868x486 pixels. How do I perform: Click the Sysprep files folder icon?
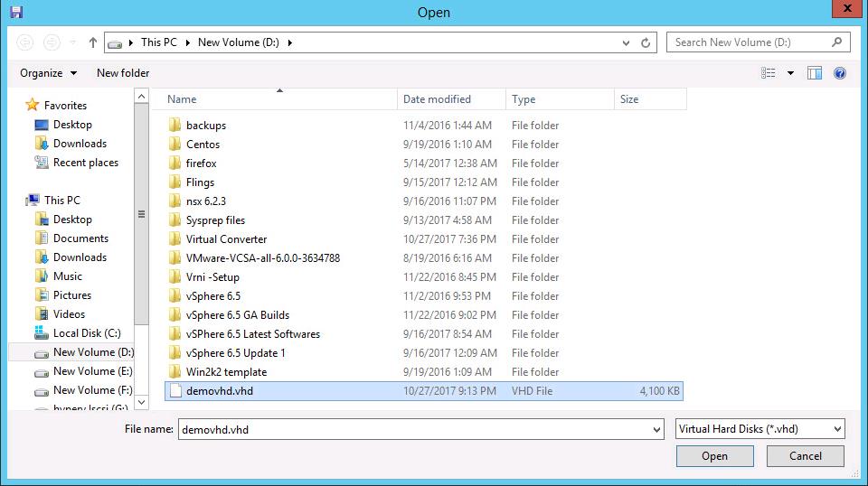[x=175, y=220]
